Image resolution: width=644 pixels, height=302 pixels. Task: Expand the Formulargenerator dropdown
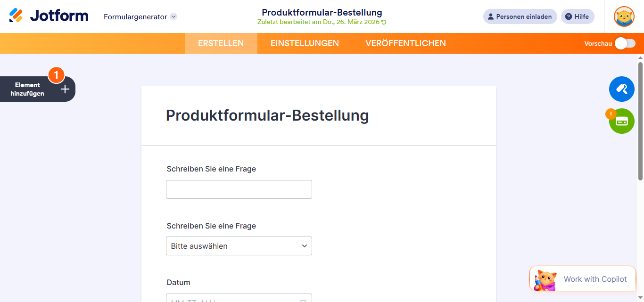pos(173,16)
